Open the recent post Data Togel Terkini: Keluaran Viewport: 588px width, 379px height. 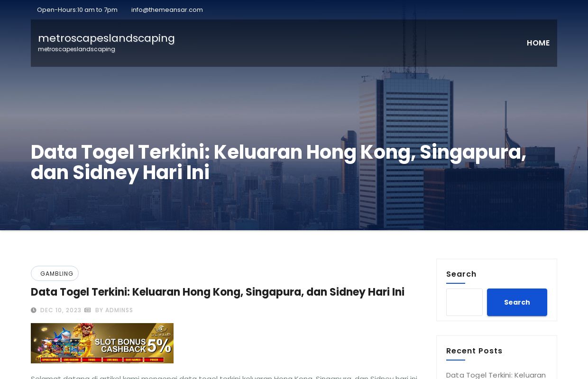[x=496, y=375]
